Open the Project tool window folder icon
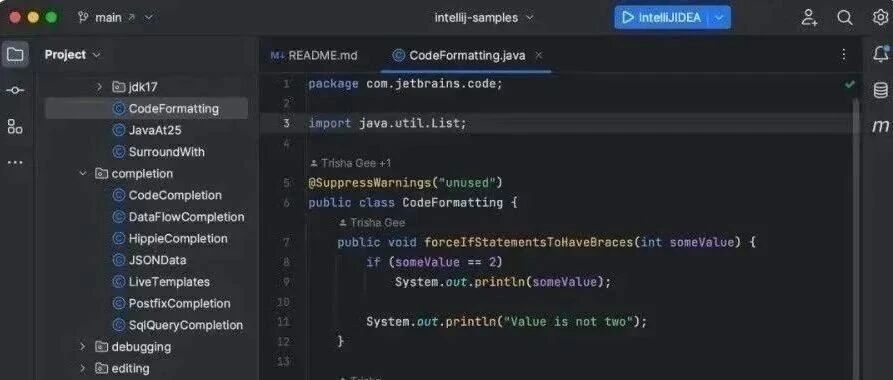The image size is (893, 380). click(x=15, y=55)
